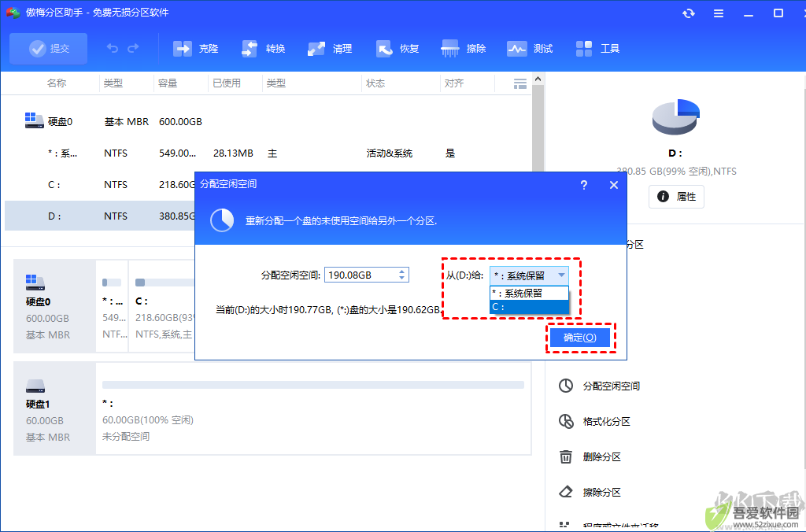
Task: Toggle column view settings icon in list header
Action: [520, 83]
